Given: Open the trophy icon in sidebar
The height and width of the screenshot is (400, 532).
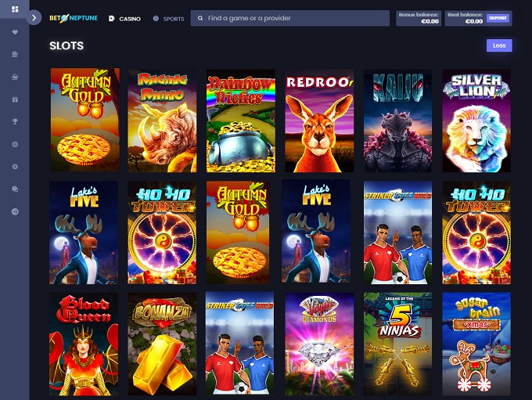Looking at the screenshot, I should point(15,122).
